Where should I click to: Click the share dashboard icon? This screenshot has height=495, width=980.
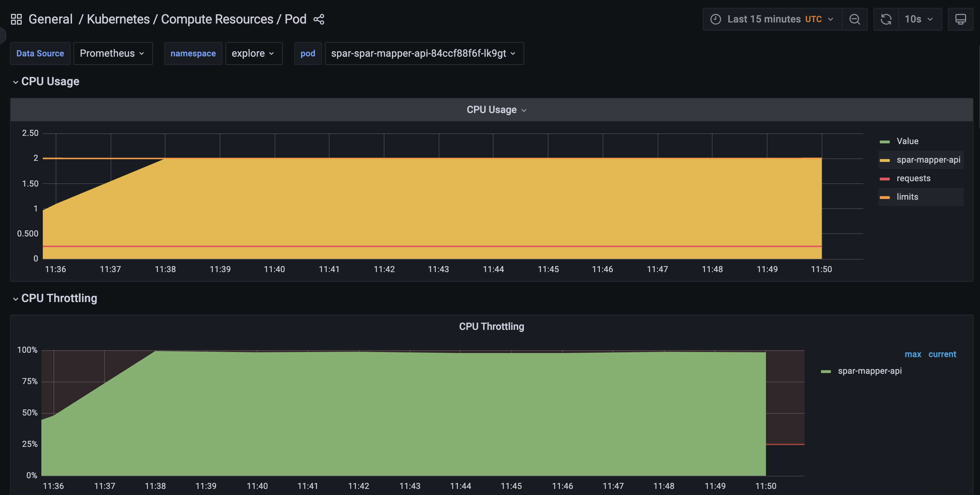click(319, 19)
